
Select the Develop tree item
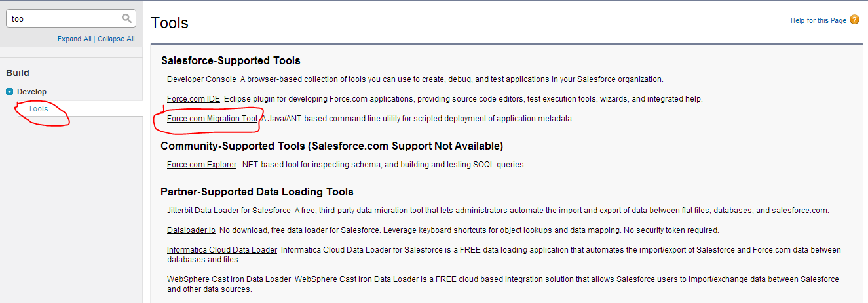click(31, 92)
